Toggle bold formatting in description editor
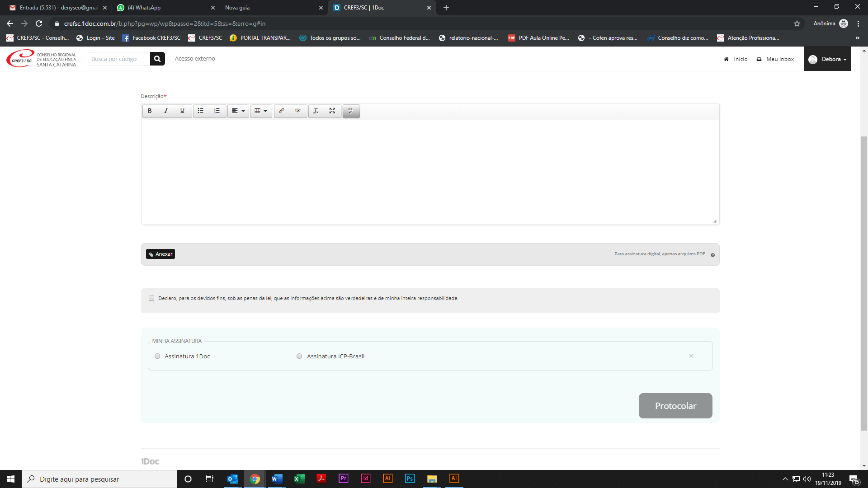The width and height of the screenshot is (868, 488). (150, 111)
